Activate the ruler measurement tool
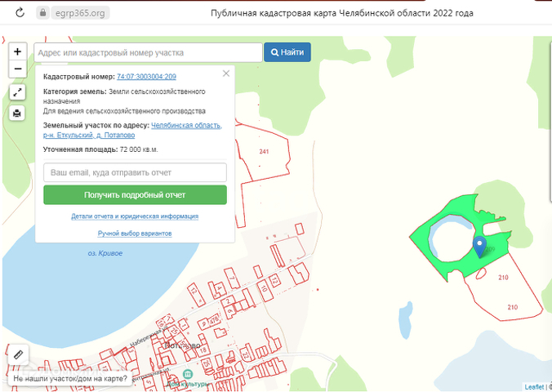Image resolution: width=552 pixels, height=392 pixels. point(17,354)
